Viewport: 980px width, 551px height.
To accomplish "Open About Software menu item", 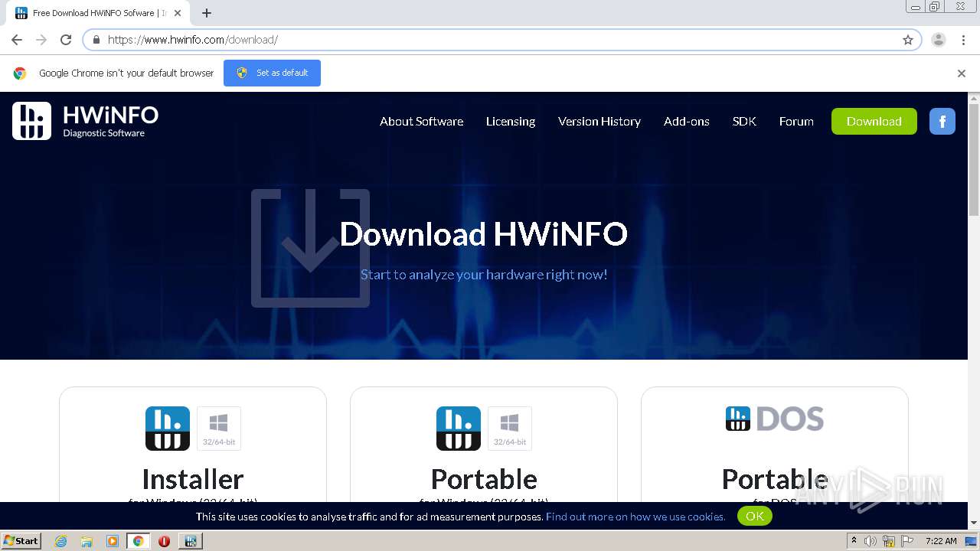I will [x=421, y=121].
